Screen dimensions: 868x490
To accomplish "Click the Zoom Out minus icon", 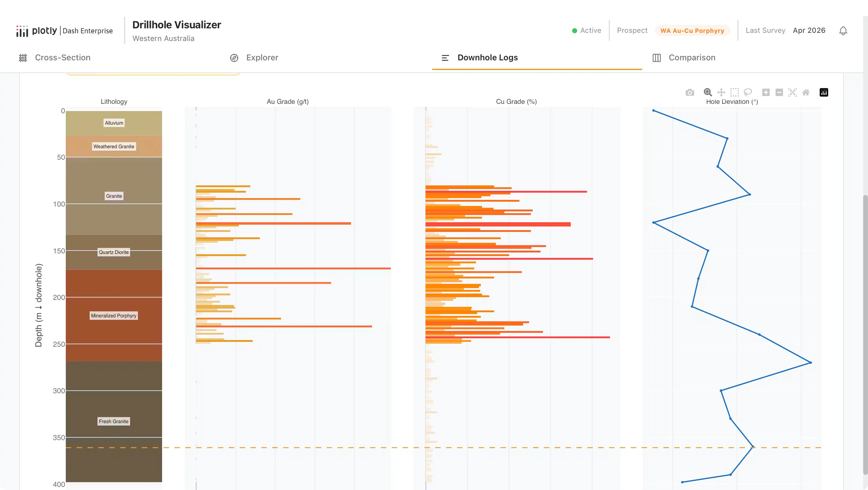I will pyautogui.click(x=779, y=92).
